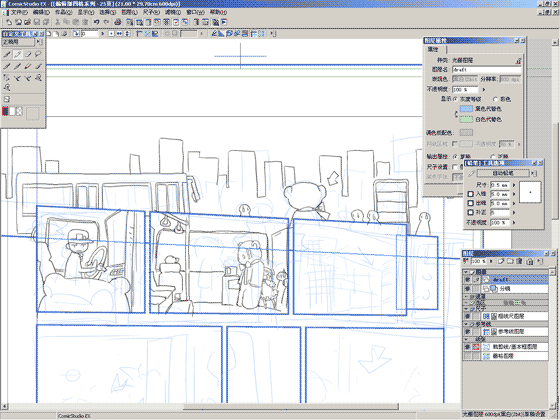Select the 分镜 layer row

tap(514, 289)
